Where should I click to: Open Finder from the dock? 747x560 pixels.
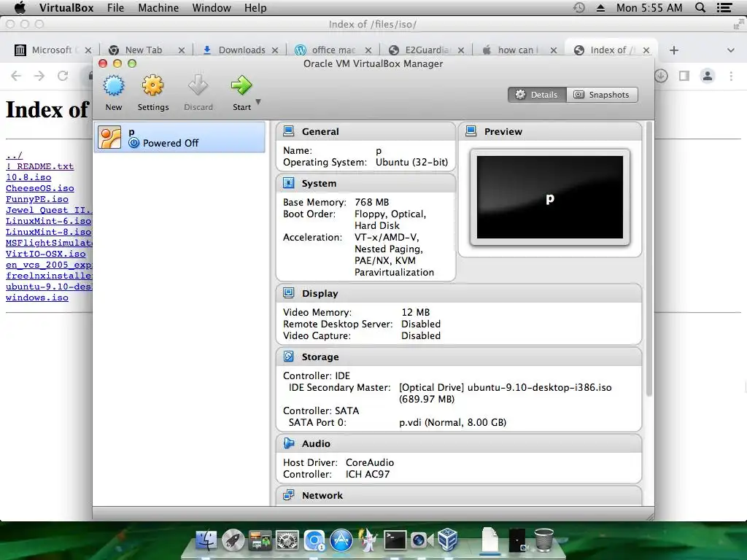click(206, 540)
